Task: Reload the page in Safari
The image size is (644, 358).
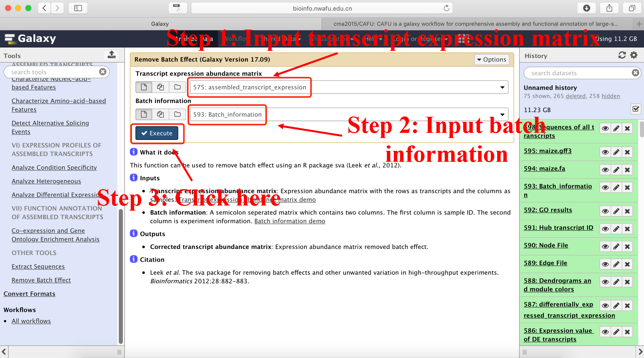Action: click(x=446, y=8)
